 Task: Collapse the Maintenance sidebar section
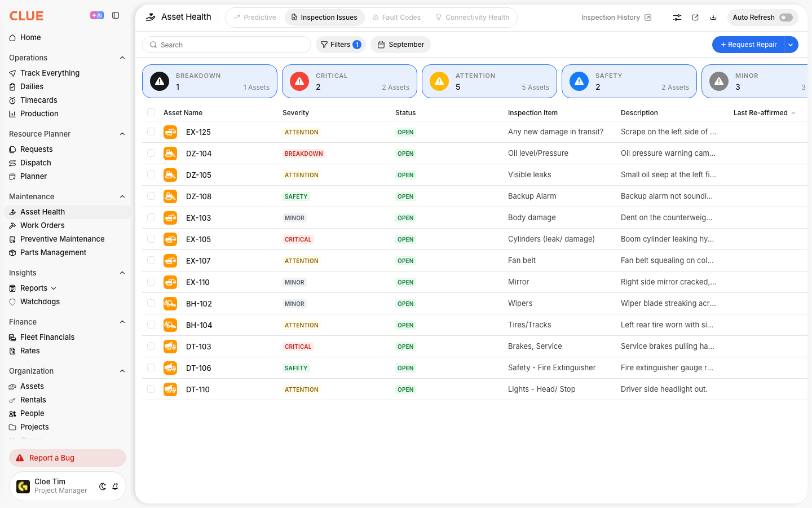(x=122, y=196)
